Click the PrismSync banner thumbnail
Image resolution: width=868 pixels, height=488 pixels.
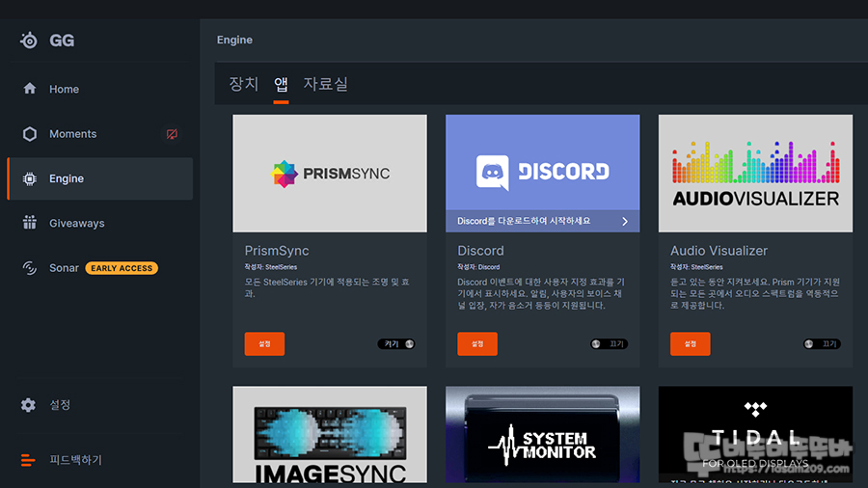click(330, 174)
